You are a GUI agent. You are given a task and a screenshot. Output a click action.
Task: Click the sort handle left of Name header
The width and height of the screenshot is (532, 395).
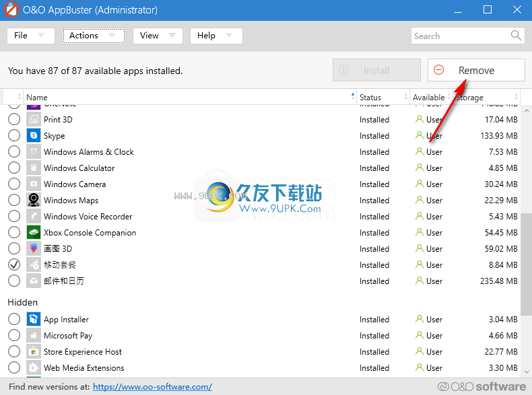pos(20,98)
